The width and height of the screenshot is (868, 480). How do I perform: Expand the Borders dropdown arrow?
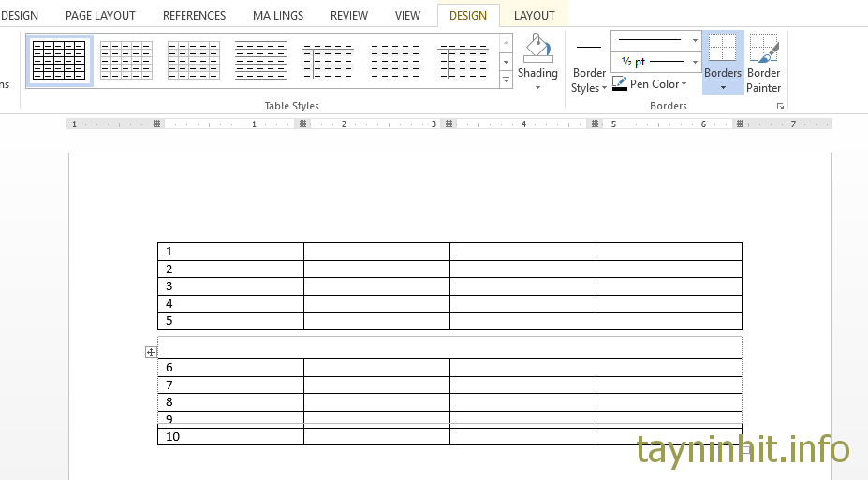click(x=723, y=87)
